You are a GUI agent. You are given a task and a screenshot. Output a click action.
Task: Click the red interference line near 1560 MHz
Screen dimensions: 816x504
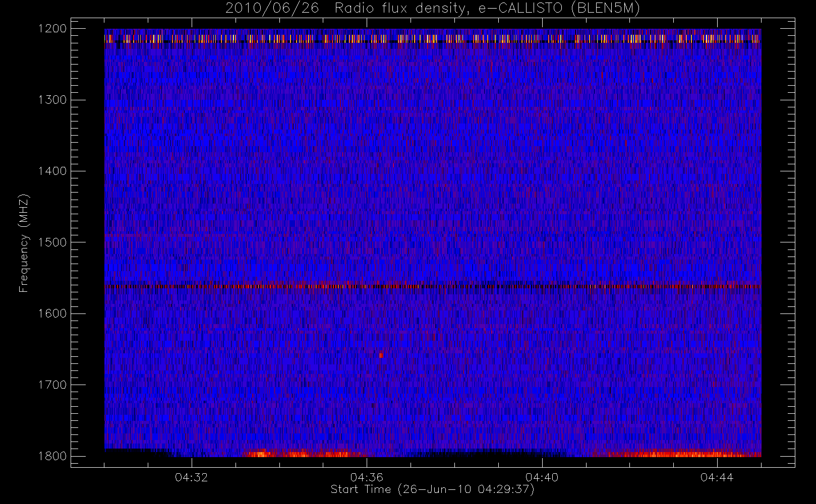(433, 286)
